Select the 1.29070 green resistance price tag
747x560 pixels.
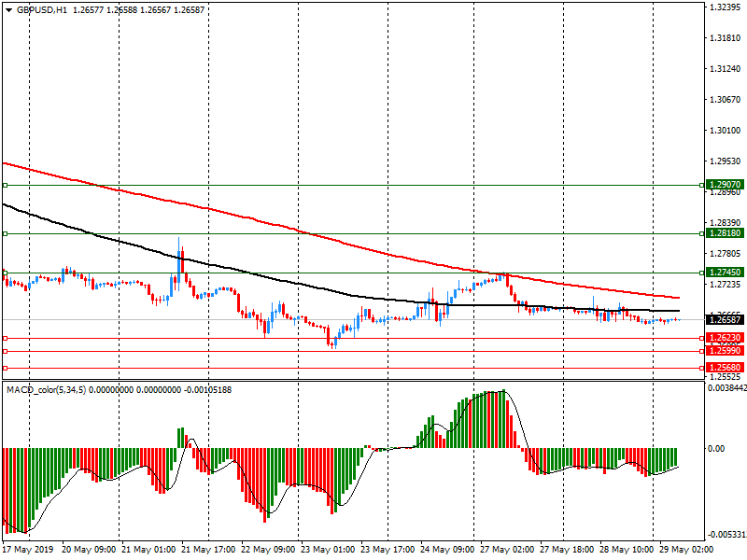pos(725,185)
